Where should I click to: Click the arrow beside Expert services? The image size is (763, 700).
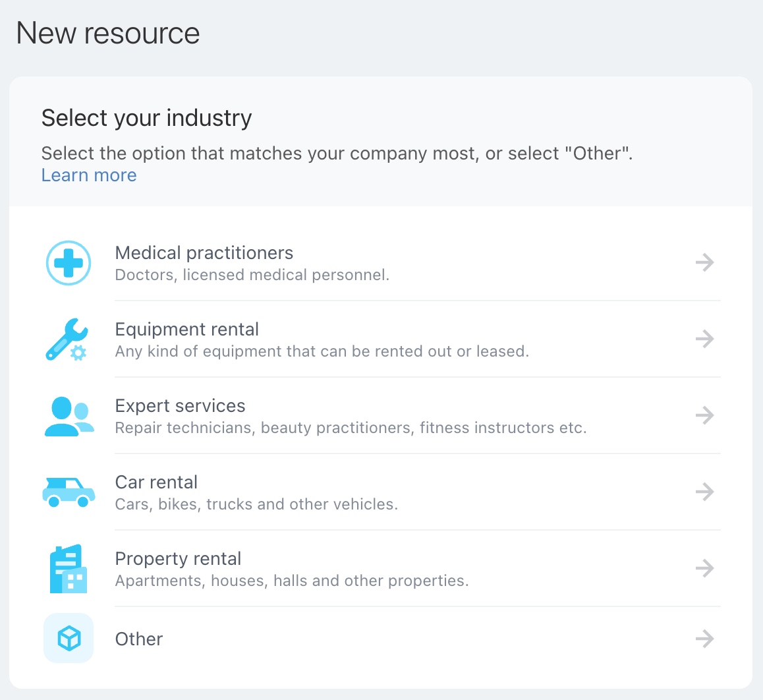click(704, 416)
